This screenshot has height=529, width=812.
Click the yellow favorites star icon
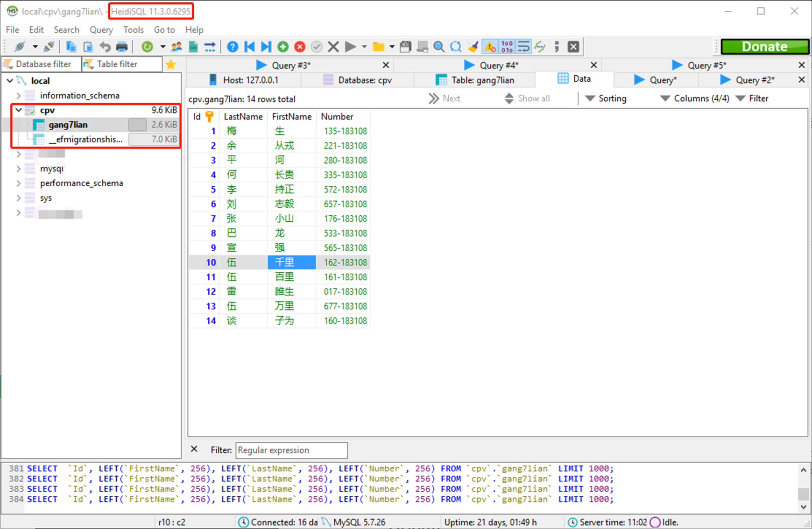click(171, 64)
